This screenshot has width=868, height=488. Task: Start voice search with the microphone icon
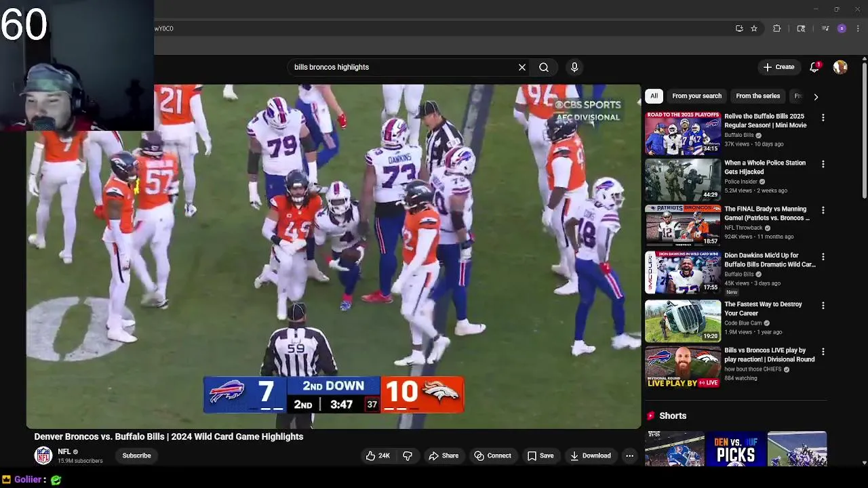point(574,67)
